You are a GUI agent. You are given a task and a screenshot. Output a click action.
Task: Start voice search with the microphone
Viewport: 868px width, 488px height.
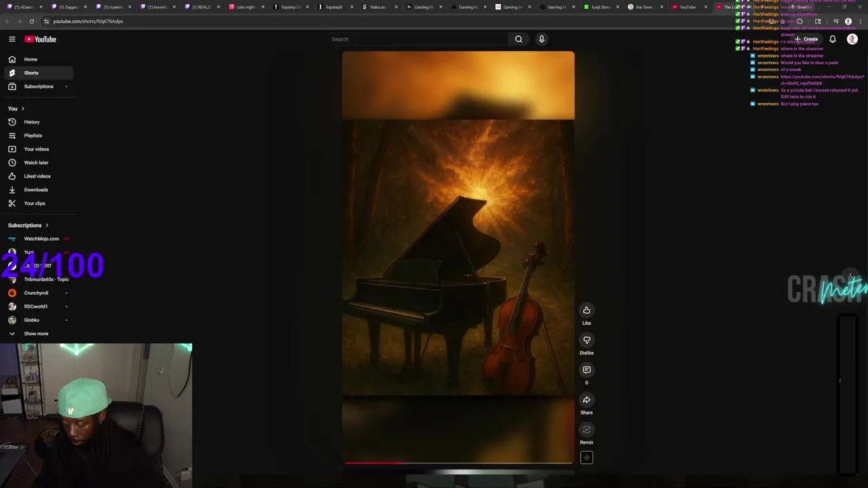point(542,39)
